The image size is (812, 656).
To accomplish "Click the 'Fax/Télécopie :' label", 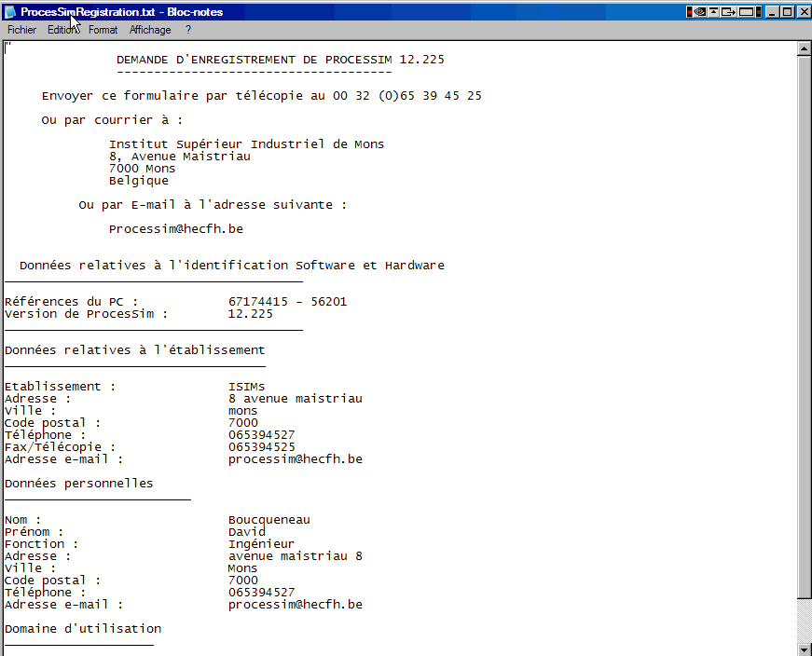I will pyautogui.click(x=60, y=447).
